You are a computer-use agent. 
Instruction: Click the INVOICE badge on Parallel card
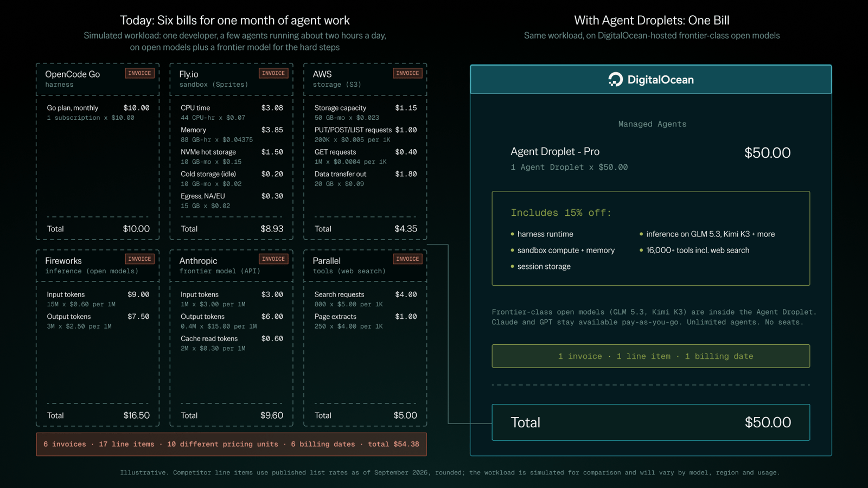click(407, 259)
